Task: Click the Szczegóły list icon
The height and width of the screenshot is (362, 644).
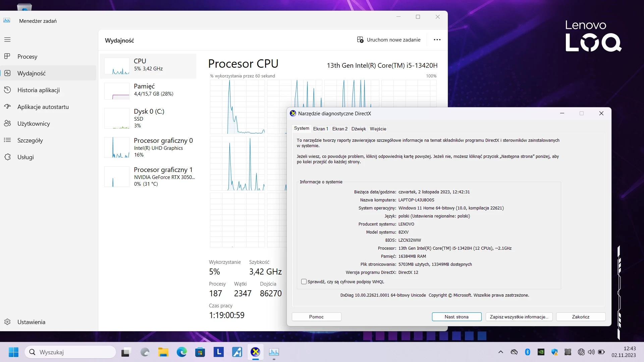Action: [x=7, y=140]
